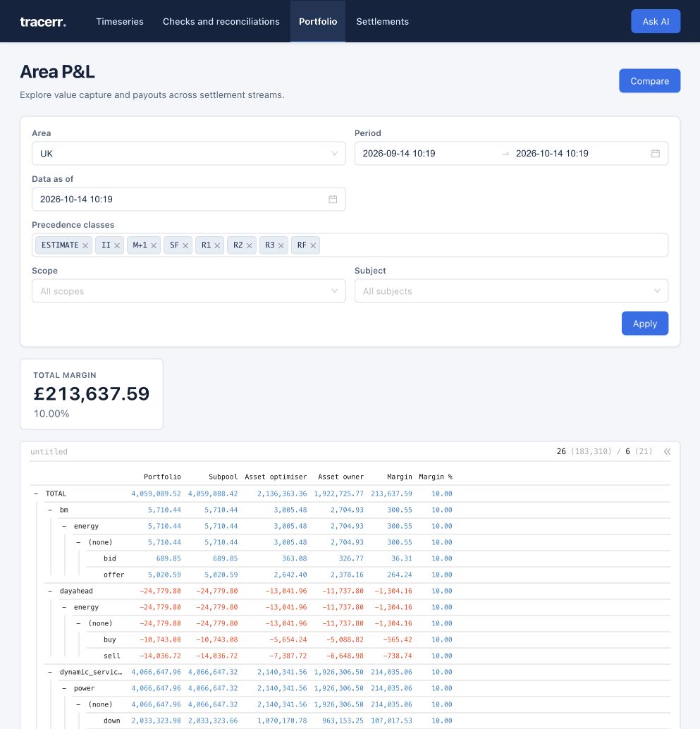Screen dimensions: 700x729
Task: Open the Area dropdown showing UK
Action: tap(189, 154)
